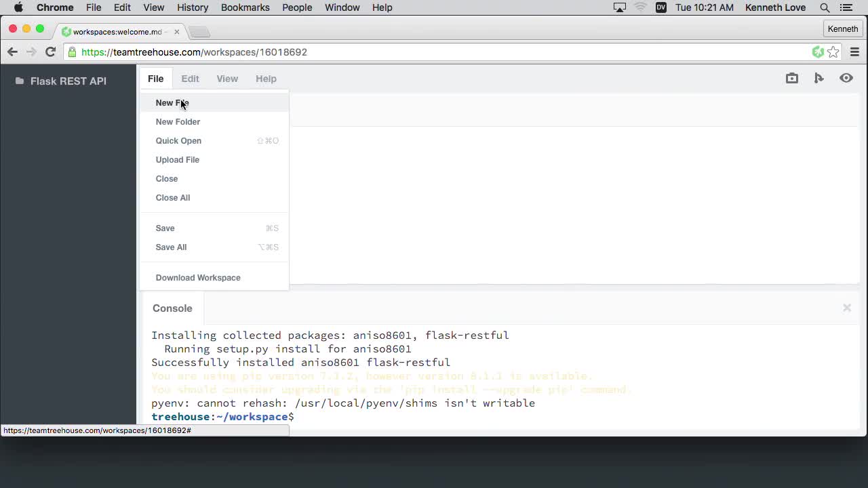
Task: Click the Kenneth profile button in Chrome
Action: (x=843, y=28)
